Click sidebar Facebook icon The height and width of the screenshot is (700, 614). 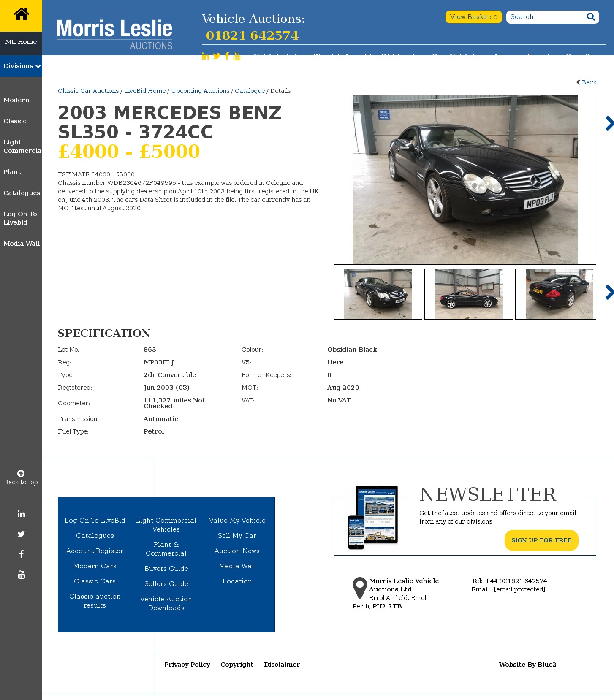click(21, 554)
